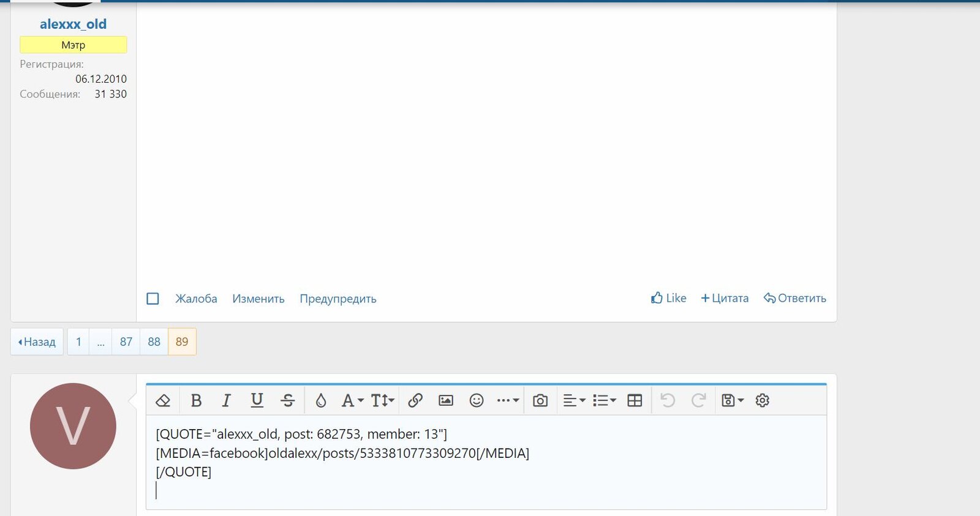Image resolution: width=980 pixels, height=516 pixels.
Task: Open the text alignment dropdown
Action: click(574, 400)
